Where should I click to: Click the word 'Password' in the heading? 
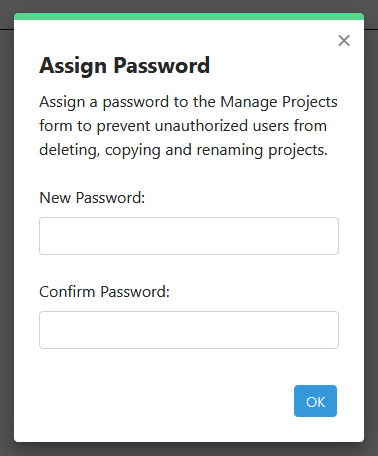coord(162,65)
